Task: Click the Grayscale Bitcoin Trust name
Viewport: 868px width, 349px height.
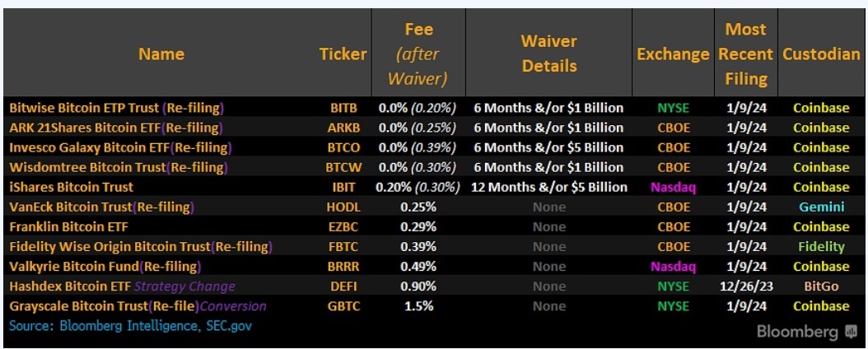Action: (x=77, y=306)
